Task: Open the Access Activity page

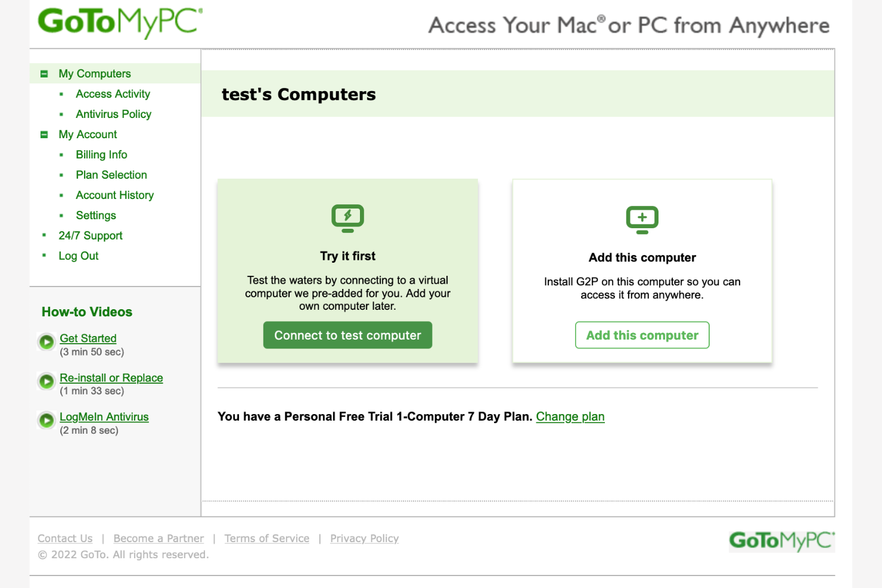Action: click(113, 94)
